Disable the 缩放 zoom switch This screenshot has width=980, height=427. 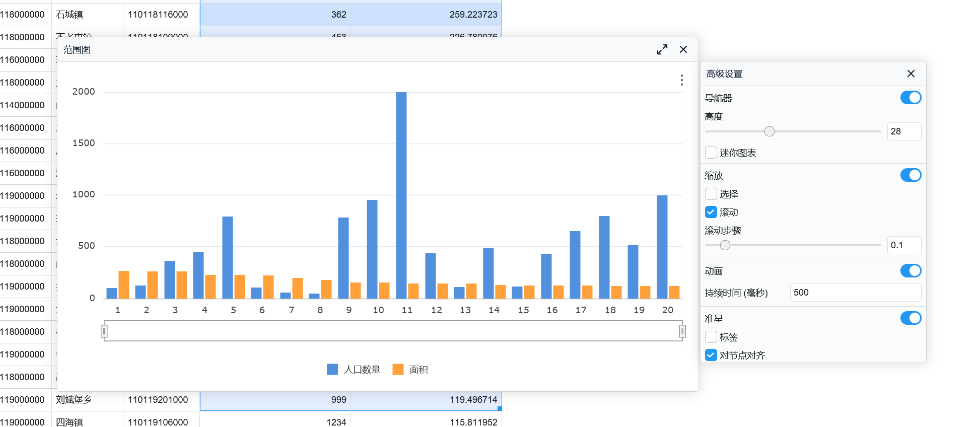(911, 175)
